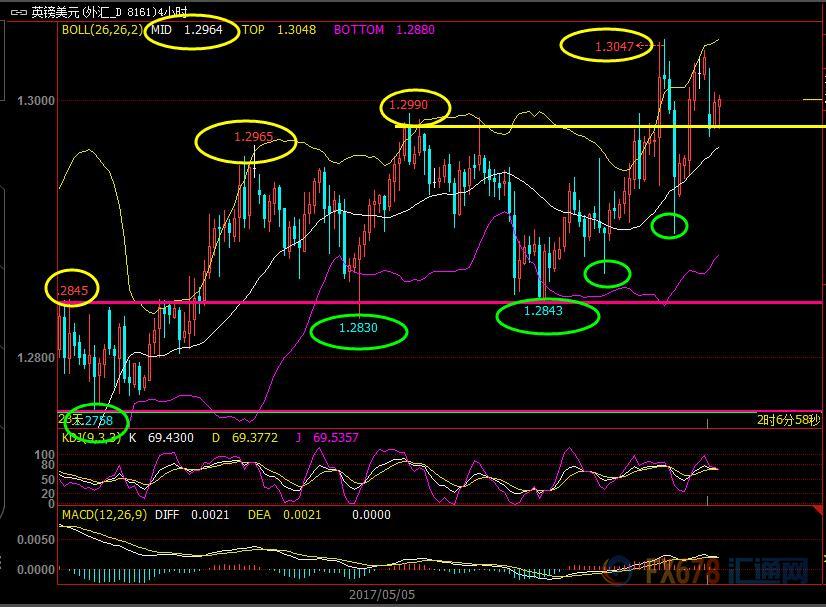The height and width of the screenshot is (607, 826).
Task: Click the 1.2758 lowest price label
Action: click(96, 421)
